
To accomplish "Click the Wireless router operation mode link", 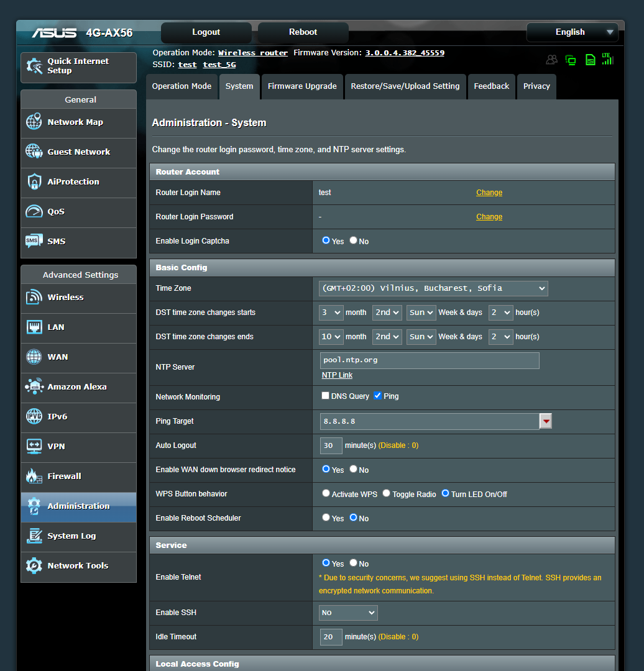I will coord(252,53).
